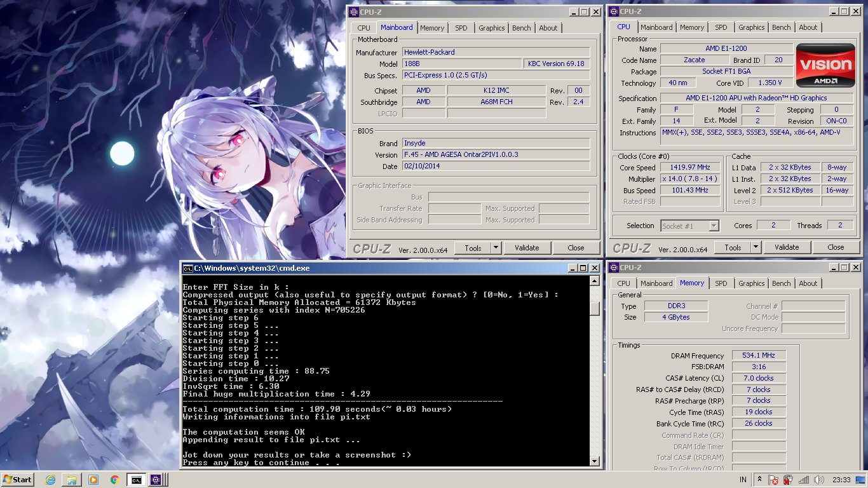Click Close button in the CPU window

(836, 247)
